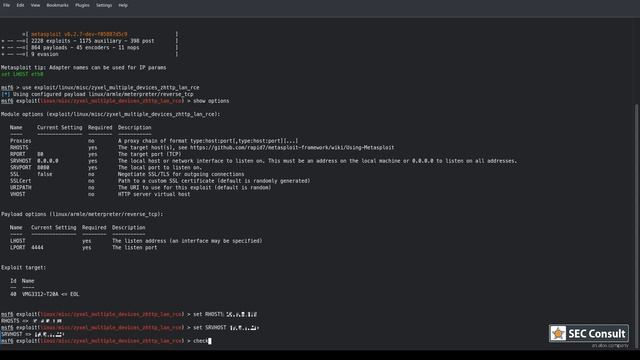Click the 'Using configured payload' status line

tap(97, 94)
